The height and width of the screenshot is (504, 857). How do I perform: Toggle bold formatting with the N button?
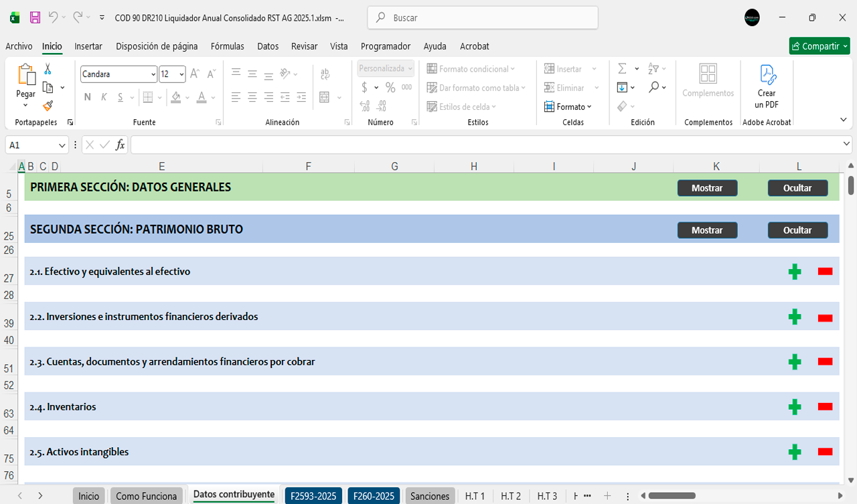[x=87, y=97]
